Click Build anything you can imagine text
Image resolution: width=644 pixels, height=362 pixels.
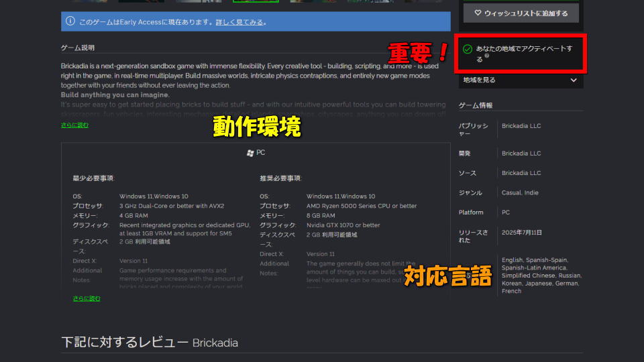[115, 95]
